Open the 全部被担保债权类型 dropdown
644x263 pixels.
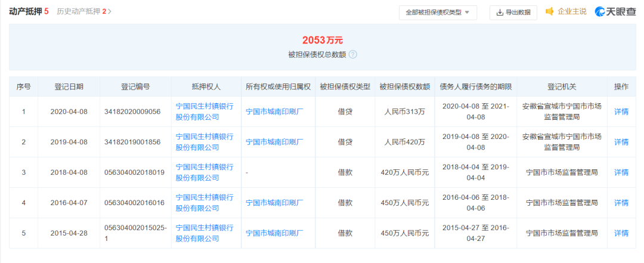[x=438, y=13]
